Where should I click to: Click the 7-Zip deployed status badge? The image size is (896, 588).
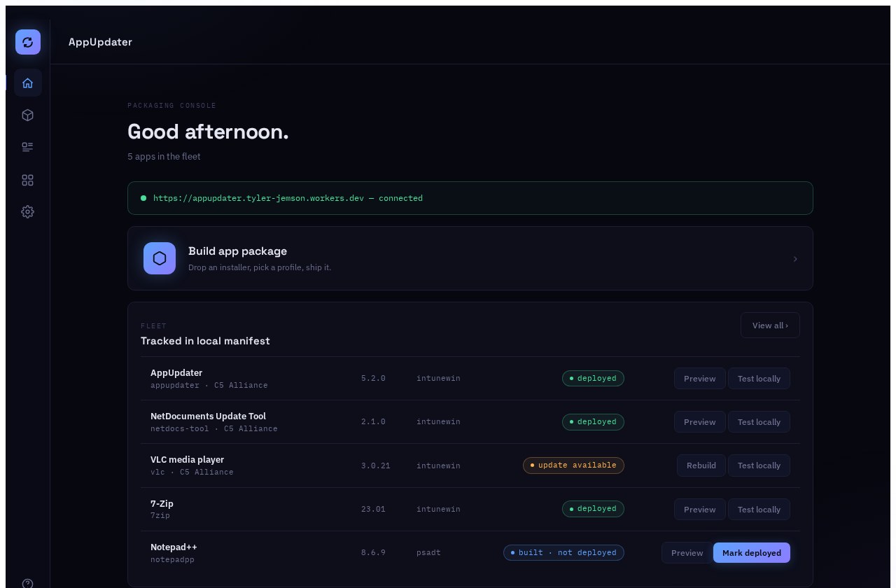click(x=593, y=508)
